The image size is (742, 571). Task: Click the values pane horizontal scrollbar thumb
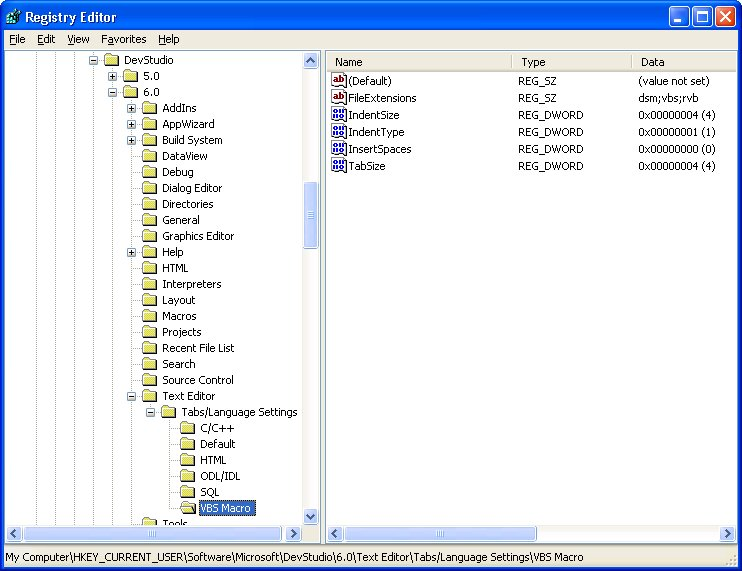440,534
